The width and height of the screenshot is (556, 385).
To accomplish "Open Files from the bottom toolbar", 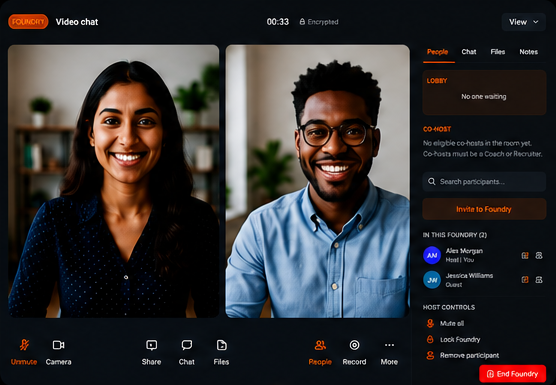I will [221, 351].
